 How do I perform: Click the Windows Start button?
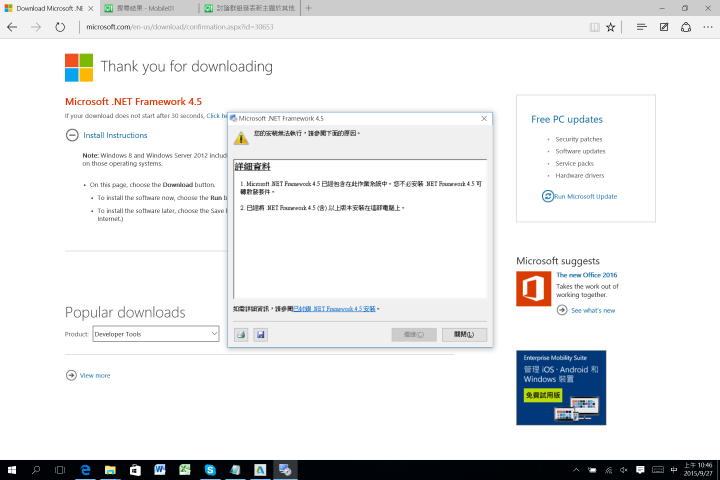pos(12,470)
